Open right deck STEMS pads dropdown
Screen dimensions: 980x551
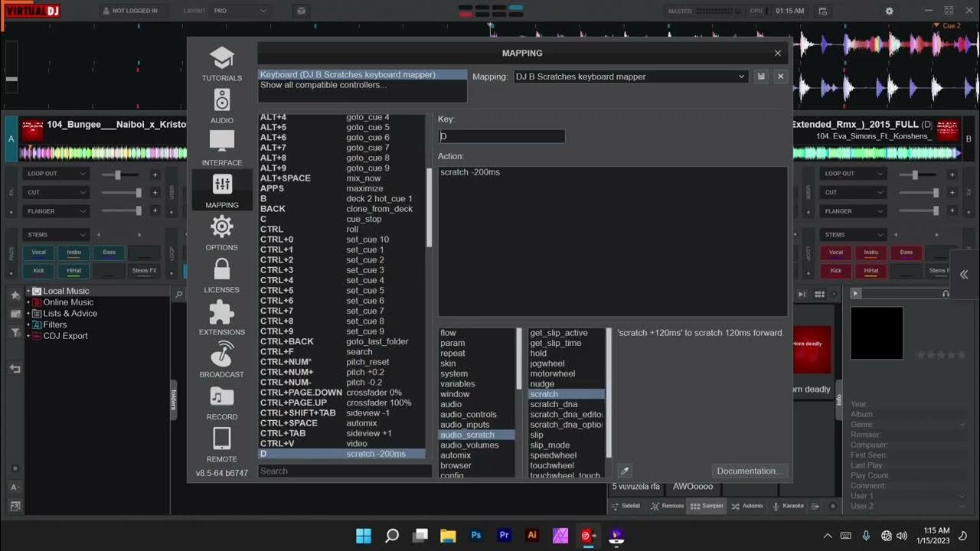pyautogui.click(x=853, y=235)
